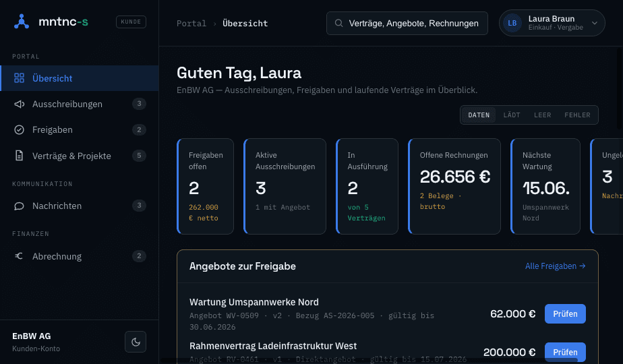This screenshot has height=364, width=623.
Task: Click the 26.656 € value
Action: coord(455,177)
